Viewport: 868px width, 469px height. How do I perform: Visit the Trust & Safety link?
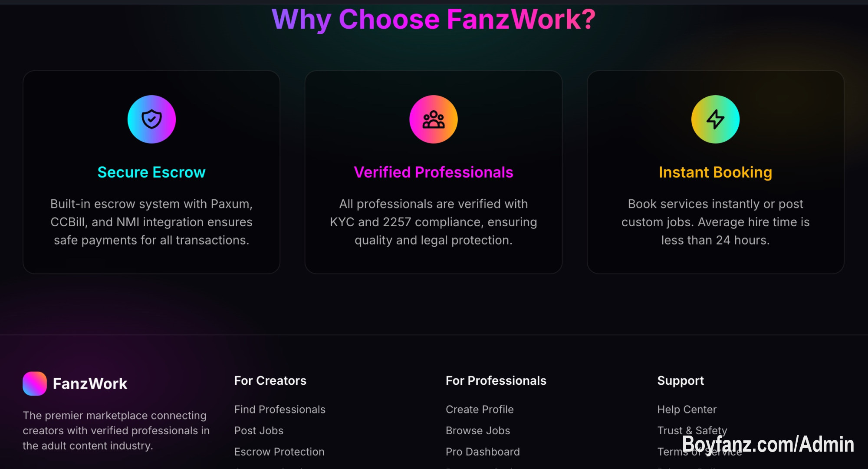coord(692,430)
